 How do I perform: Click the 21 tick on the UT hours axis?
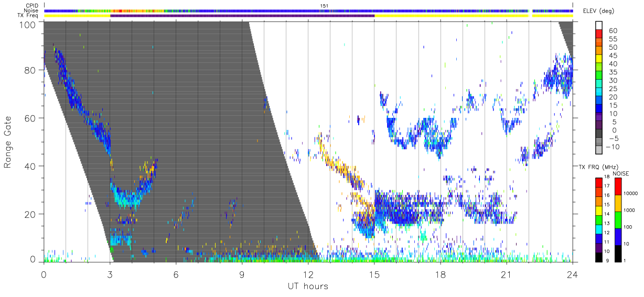point(506,274)
